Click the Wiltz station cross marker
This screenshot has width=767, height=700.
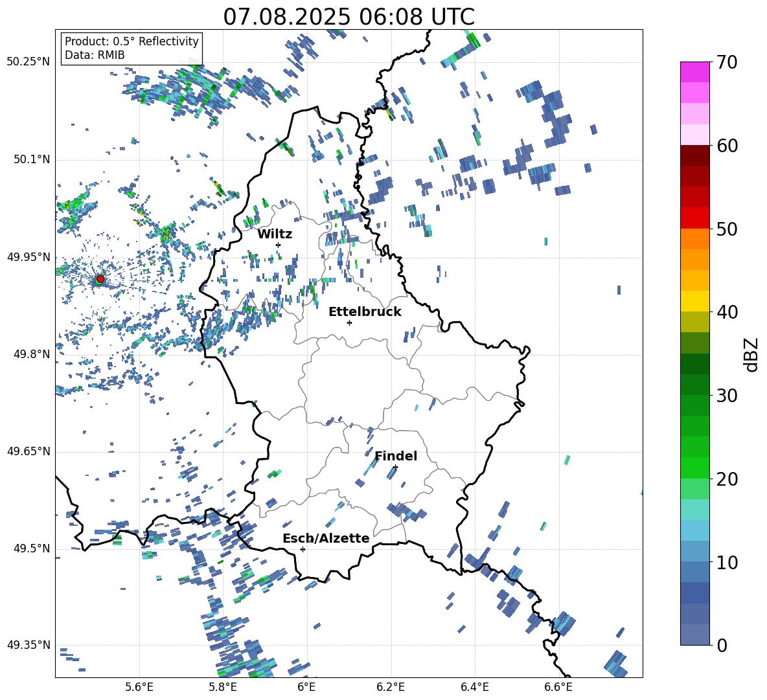coord(279,245)
